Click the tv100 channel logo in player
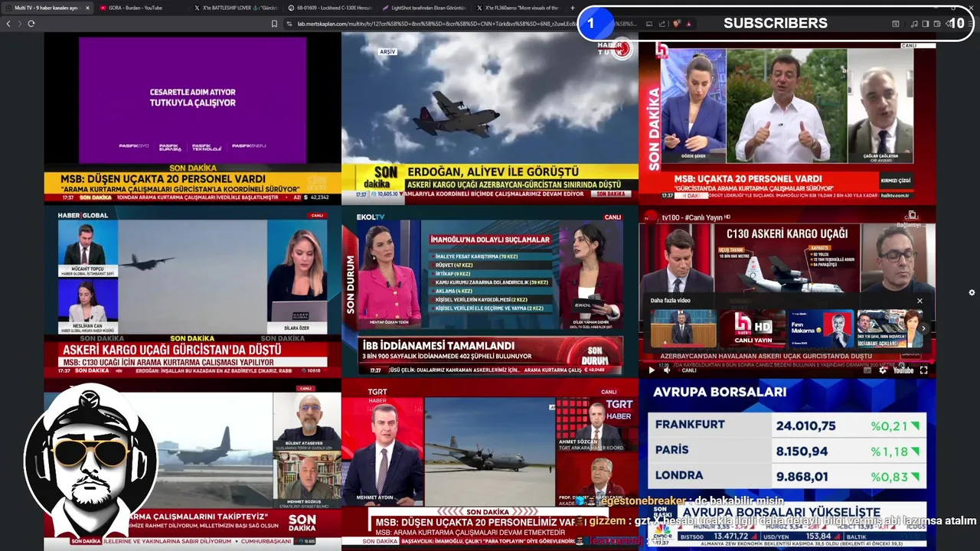Screen dimensions: 980x551 [649, 217]
